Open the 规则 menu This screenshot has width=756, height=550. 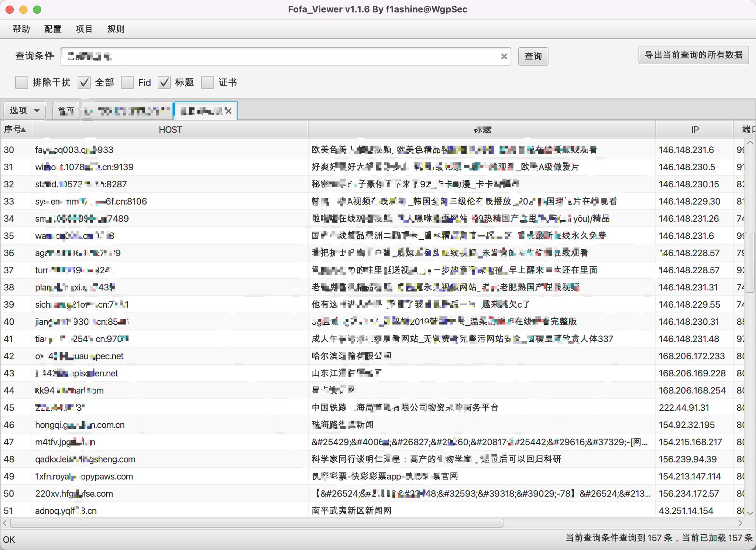click(116, 29)
